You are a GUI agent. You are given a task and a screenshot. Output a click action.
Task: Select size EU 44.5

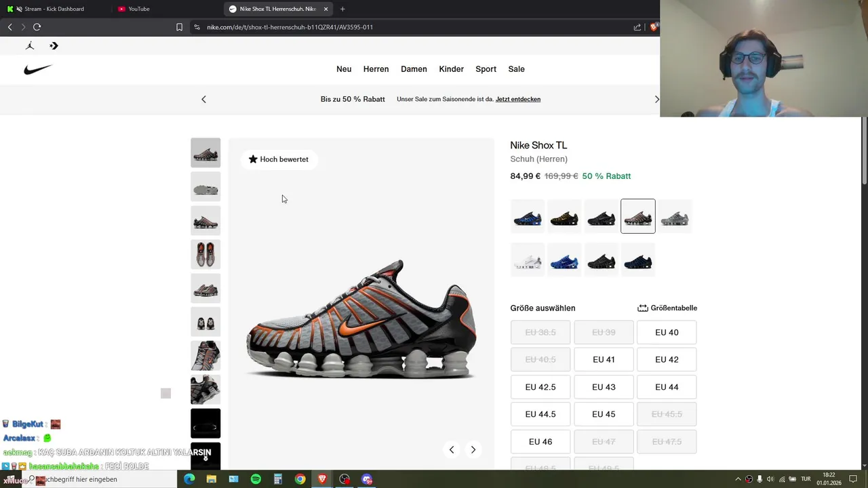pyautogui.click(x=540, y=414)
